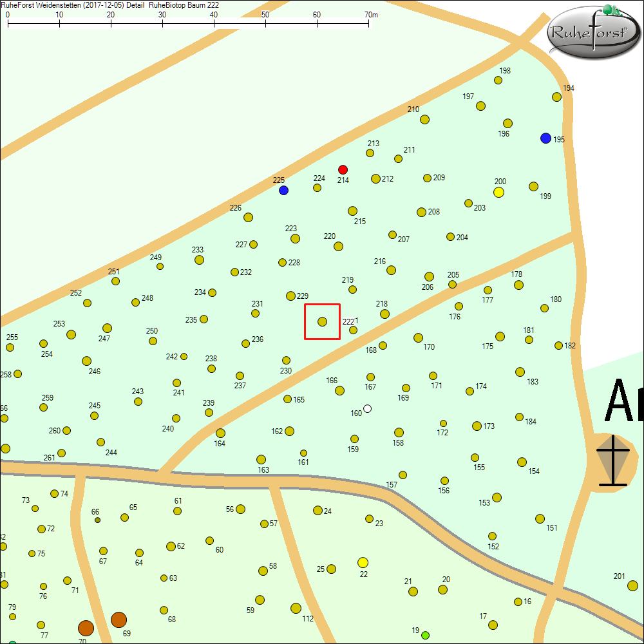Click tree marker 251
The image size is (644, 644).
(115, 281)
